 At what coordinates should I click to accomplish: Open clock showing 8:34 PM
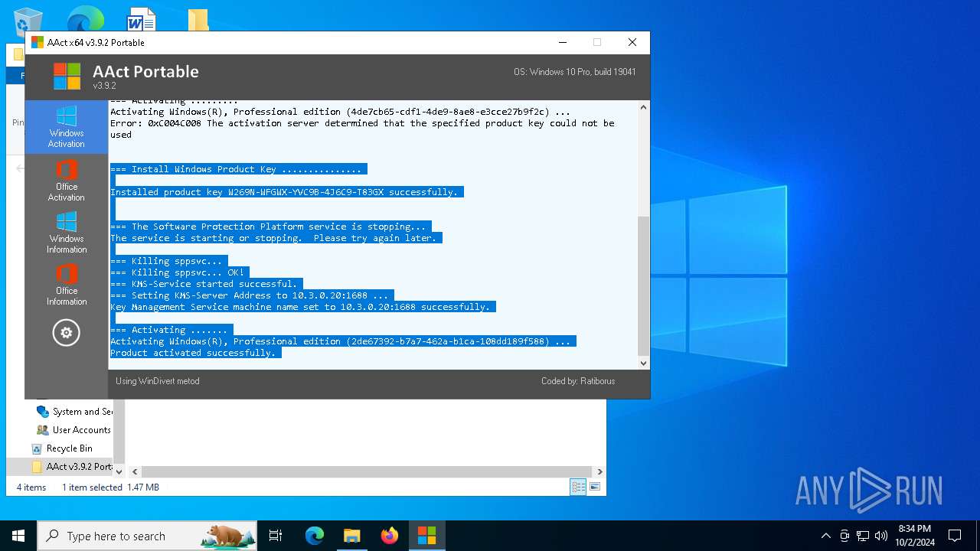(915, 536)
